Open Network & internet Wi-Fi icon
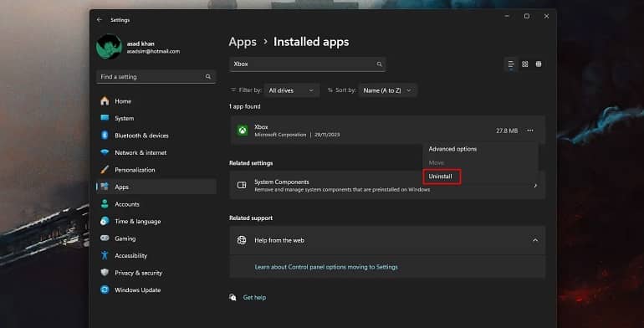Screen dimensions: 644x328 105,152
